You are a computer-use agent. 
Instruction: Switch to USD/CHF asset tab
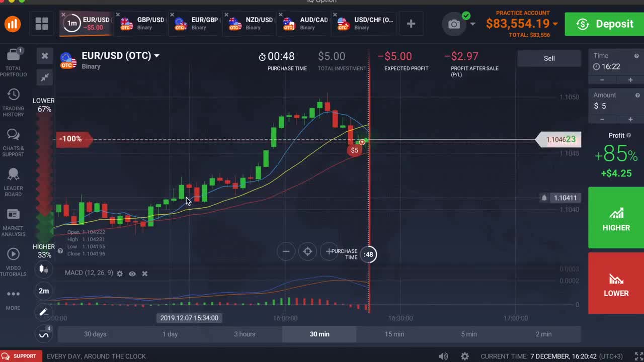(x=366, y=24)
